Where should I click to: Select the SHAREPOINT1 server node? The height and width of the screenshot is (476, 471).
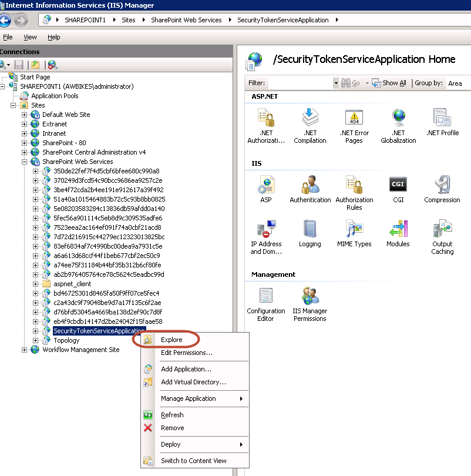pos(77,86)
